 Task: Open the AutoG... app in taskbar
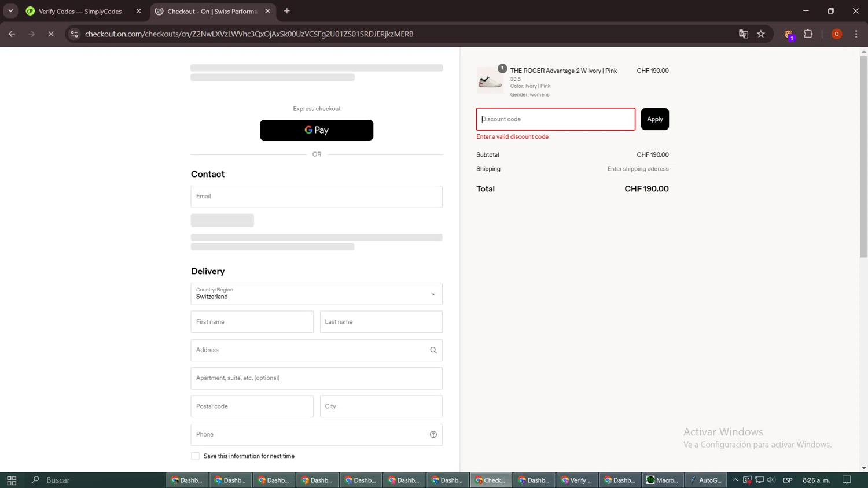pyautogui.click(x=706, y=480)
